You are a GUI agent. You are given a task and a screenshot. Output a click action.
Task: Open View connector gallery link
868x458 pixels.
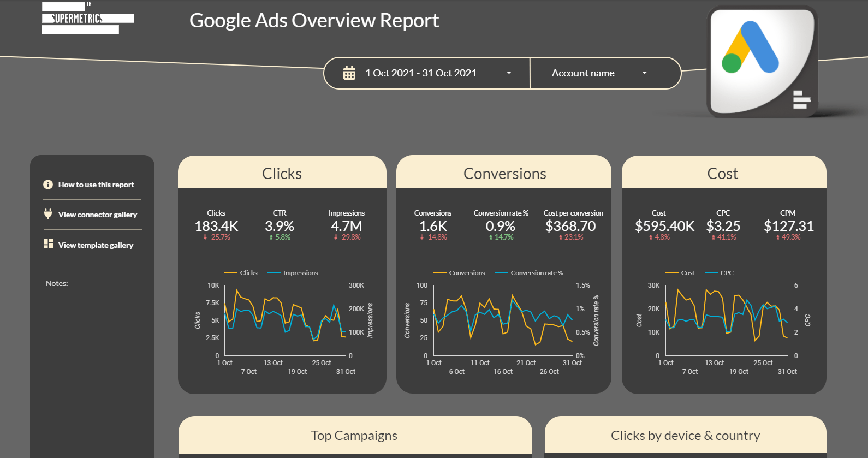point(98,215)
